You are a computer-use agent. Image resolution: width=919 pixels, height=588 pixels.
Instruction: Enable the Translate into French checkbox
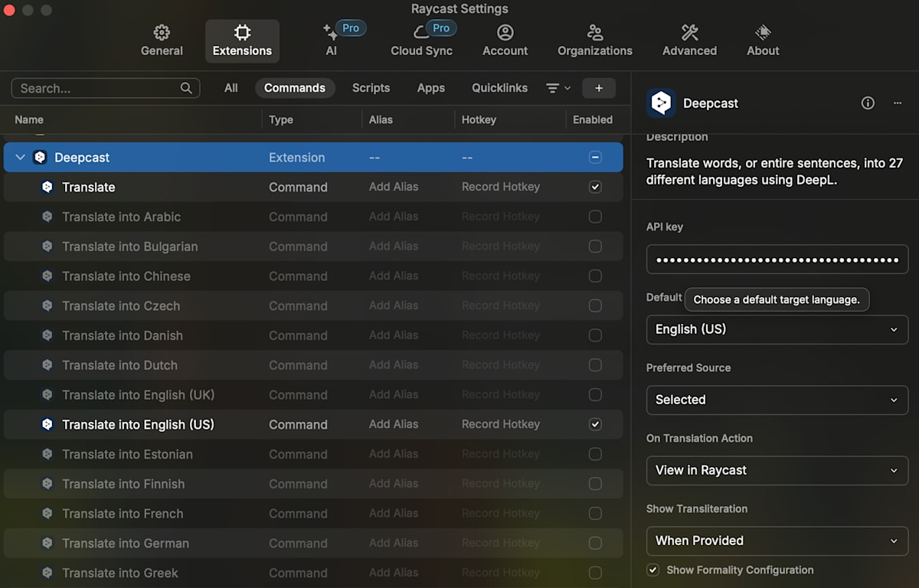click(595, 514)
